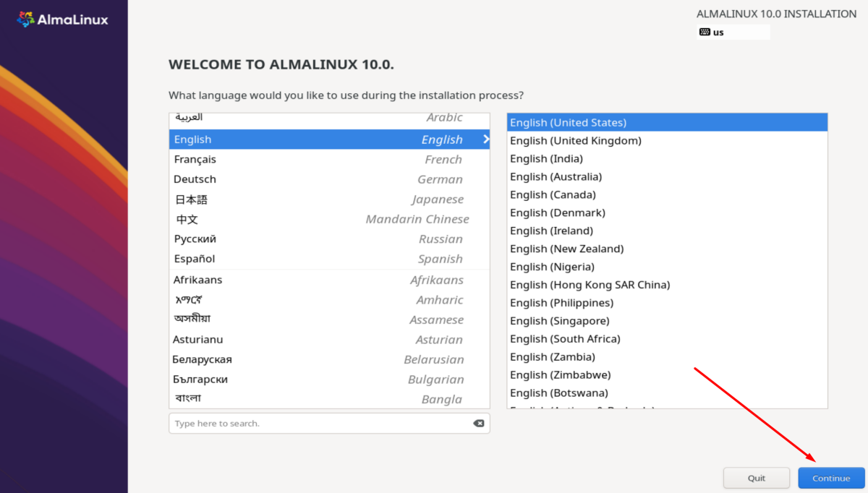Select Deutsch language option

(329, 179)
